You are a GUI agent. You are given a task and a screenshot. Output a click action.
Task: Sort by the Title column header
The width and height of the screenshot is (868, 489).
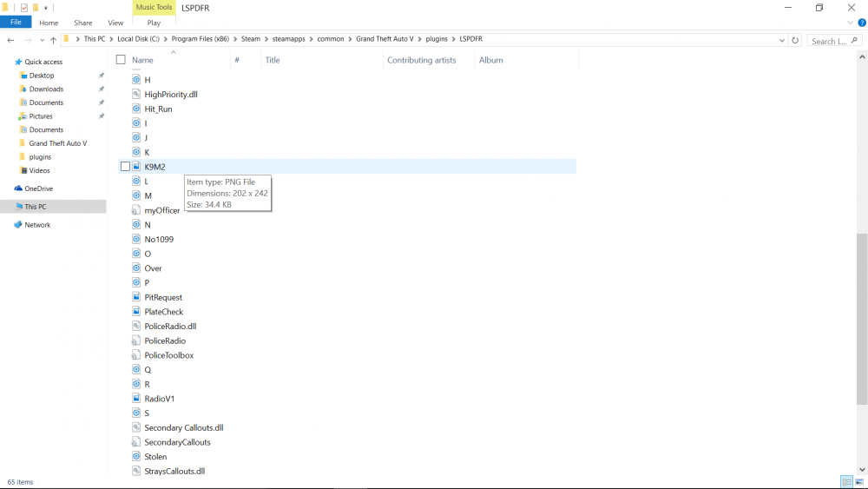click(273, 60)
